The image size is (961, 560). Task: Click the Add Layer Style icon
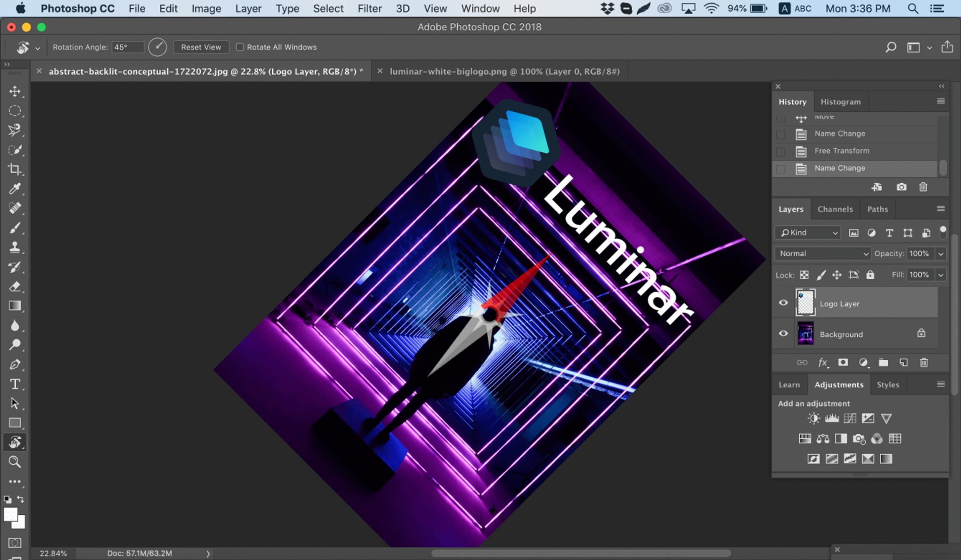pos(822,362)
